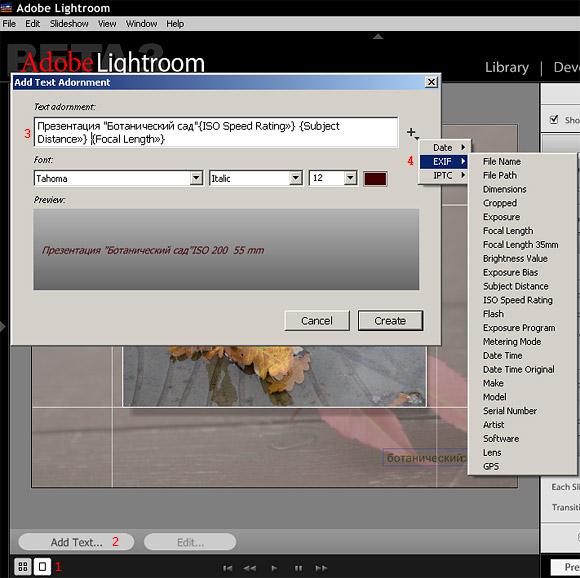Screen dimensions: 580x578
Task: Switch to single slide view icon
Action: (43, 567)
